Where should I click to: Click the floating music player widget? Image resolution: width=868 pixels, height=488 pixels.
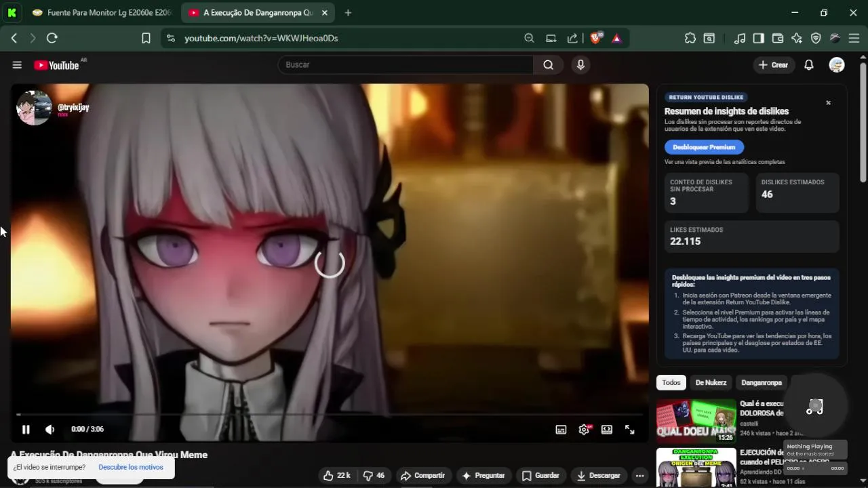[x=814, y=407]
